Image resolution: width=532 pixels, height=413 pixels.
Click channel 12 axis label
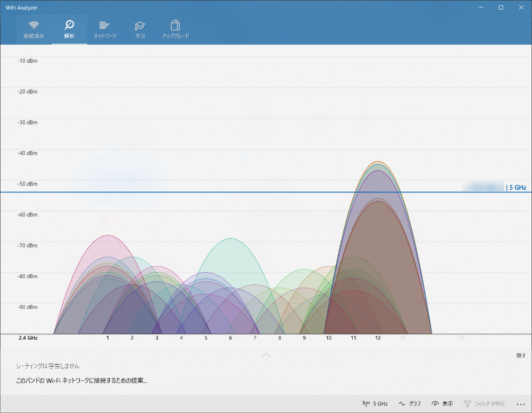click(x=378, y=338)
